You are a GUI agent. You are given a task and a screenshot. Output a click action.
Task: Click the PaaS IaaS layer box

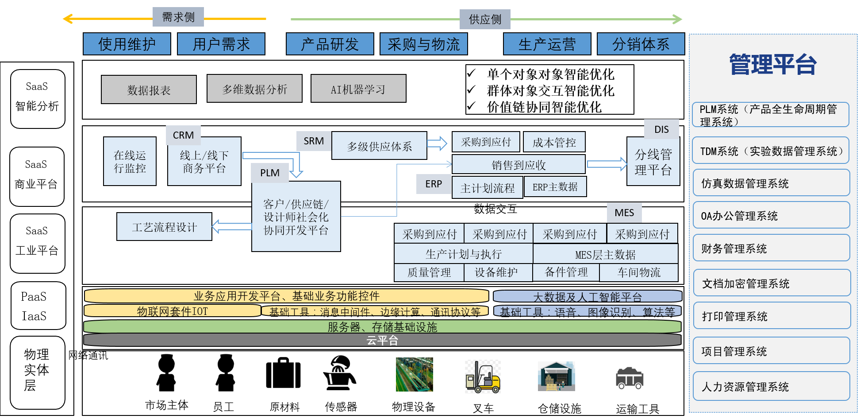(x=38, y=306)
